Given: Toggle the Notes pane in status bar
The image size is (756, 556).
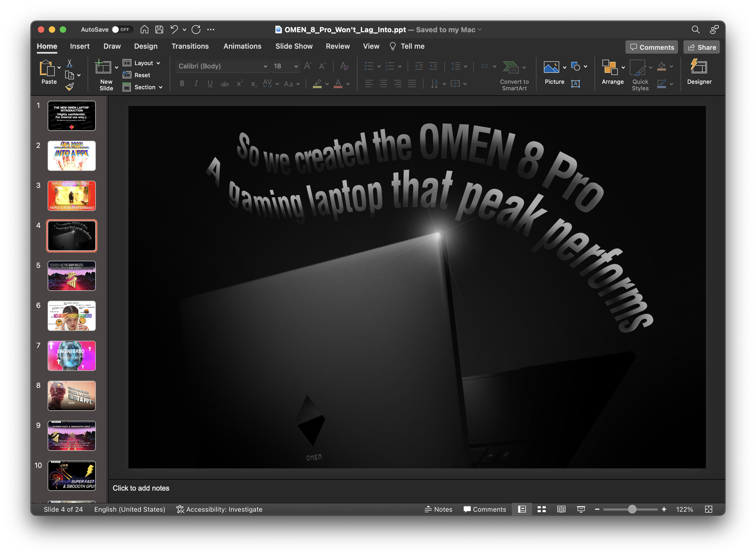Looking at the screenshot, I should [438, 509].
